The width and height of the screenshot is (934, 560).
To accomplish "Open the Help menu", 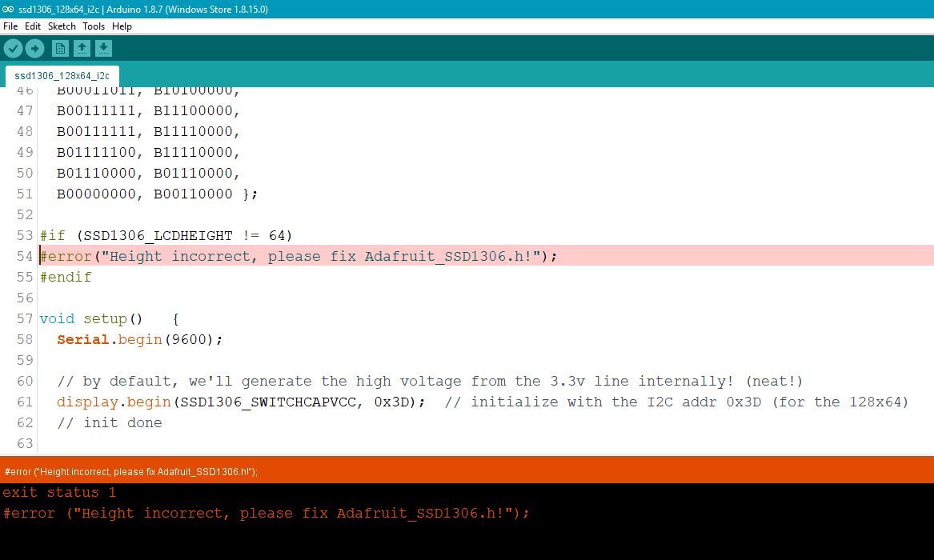I will (122, 26).
